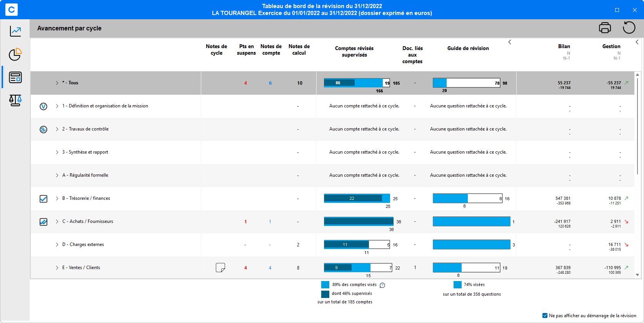Click the Guide de révision column header
Image resolution: width=644 pixels, height=323 pixels.
click(468, 49)
